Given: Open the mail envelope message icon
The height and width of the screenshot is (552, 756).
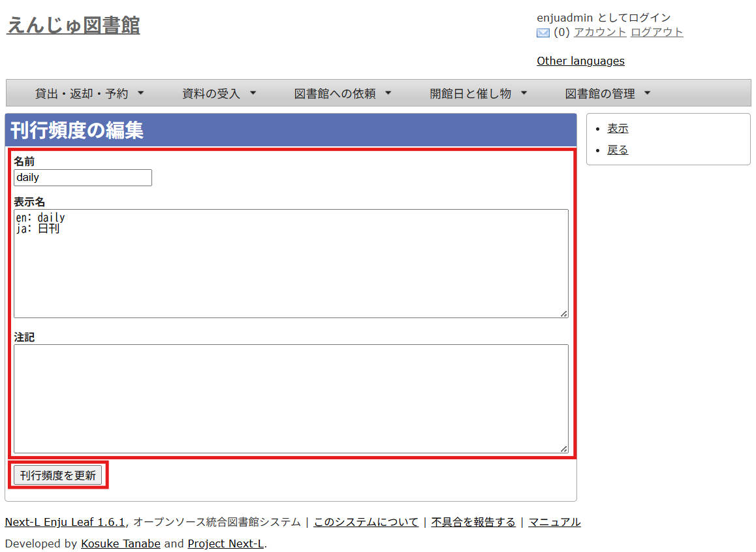Looking at the screenshot, I should point(543,33).
